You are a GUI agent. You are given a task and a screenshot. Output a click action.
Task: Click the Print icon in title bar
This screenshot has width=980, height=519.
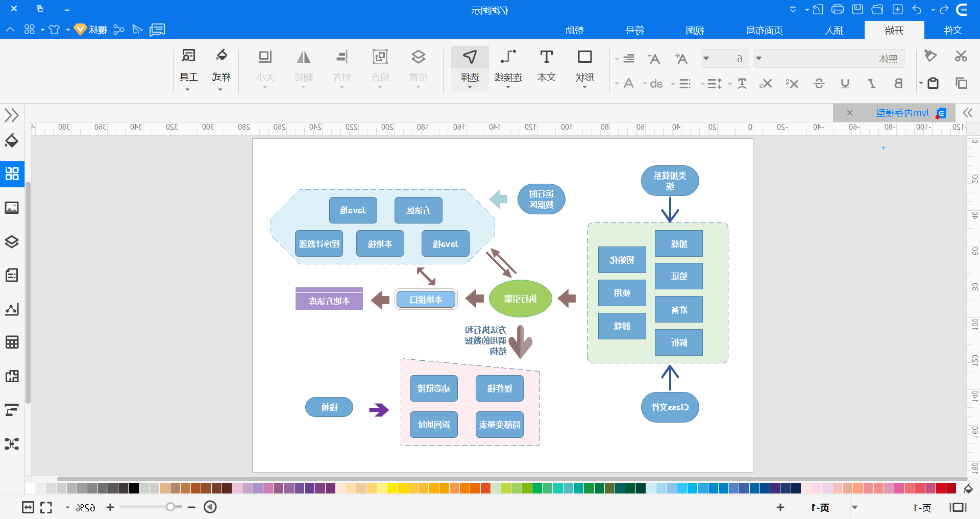(838, 9)
